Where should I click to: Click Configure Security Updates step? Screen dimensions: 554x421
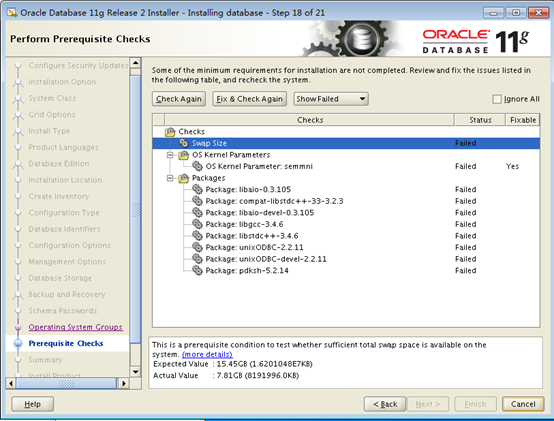click(78, 66)
